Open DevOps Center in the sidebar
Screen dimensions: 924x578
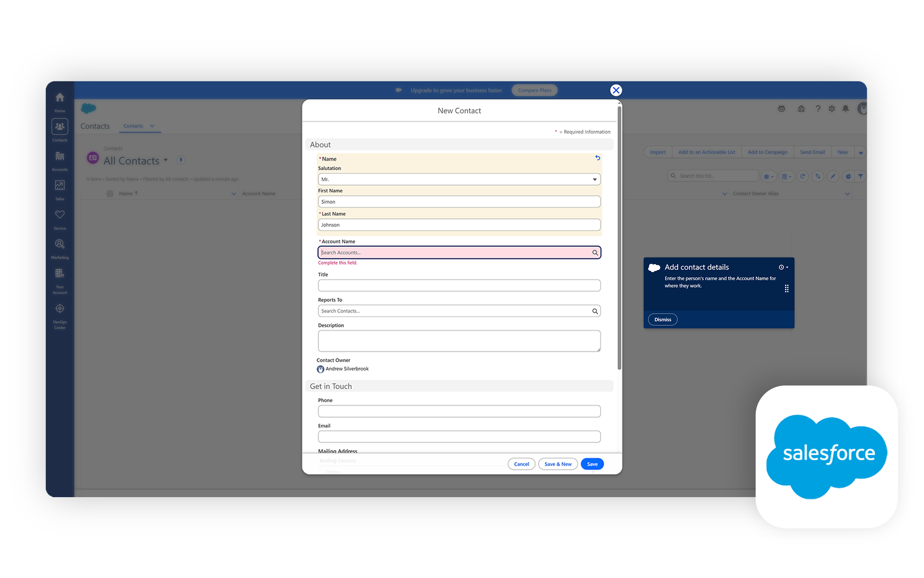tap(60, 316)
